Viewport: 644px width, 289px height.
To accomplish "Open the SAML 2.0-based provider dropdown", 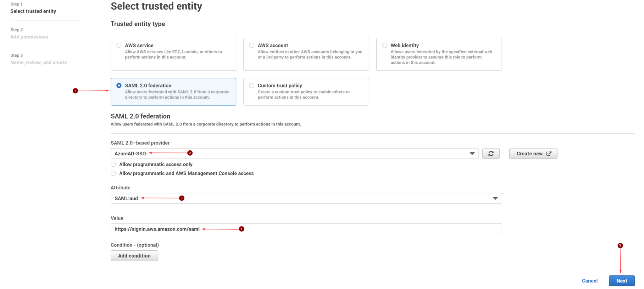I will click(x=294, y=153).
